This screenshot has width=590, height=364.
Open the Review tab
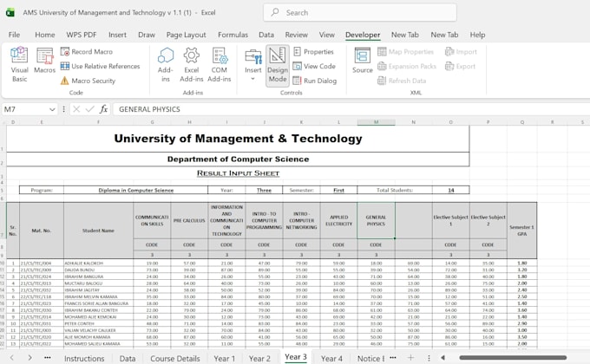point(296,35)
